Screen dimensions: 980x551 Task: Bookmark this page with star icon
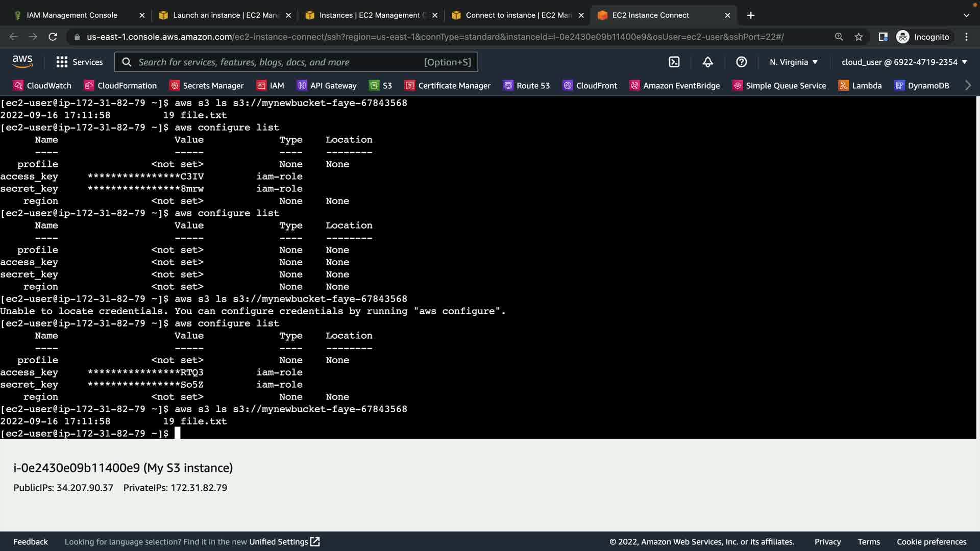859,37
